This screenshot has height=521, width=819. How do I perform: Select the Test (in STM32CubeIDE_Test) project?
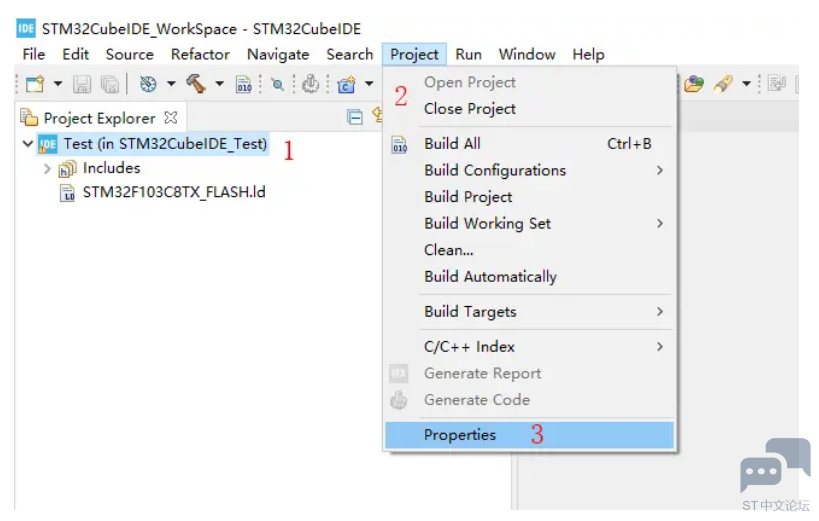[165, 144]
